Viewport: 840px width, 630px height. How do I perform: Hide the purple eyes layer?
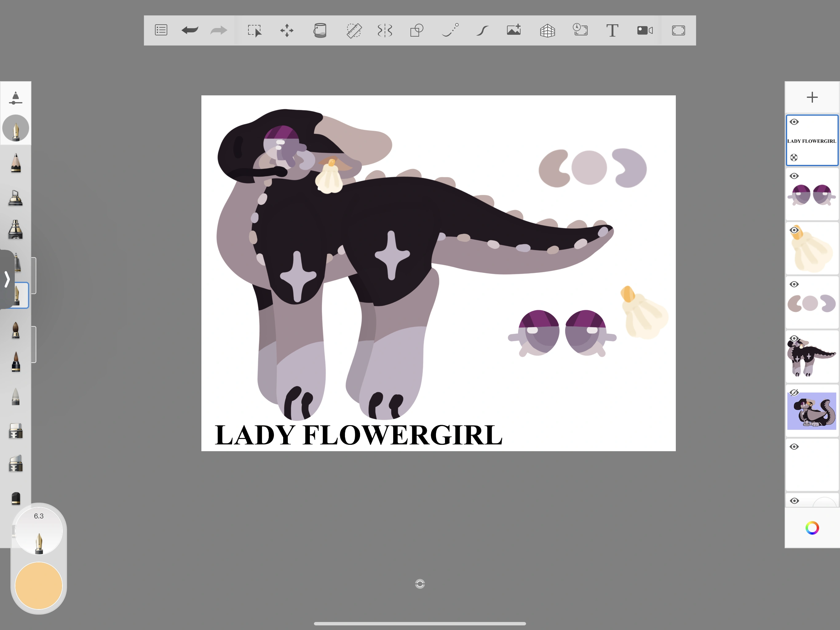pyautogui.click(x=794, y=176)
